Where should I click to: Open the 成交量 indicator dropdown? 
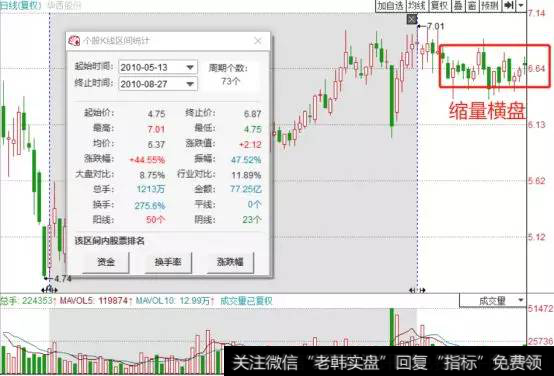pyautogui.click(x=493, y=300)
